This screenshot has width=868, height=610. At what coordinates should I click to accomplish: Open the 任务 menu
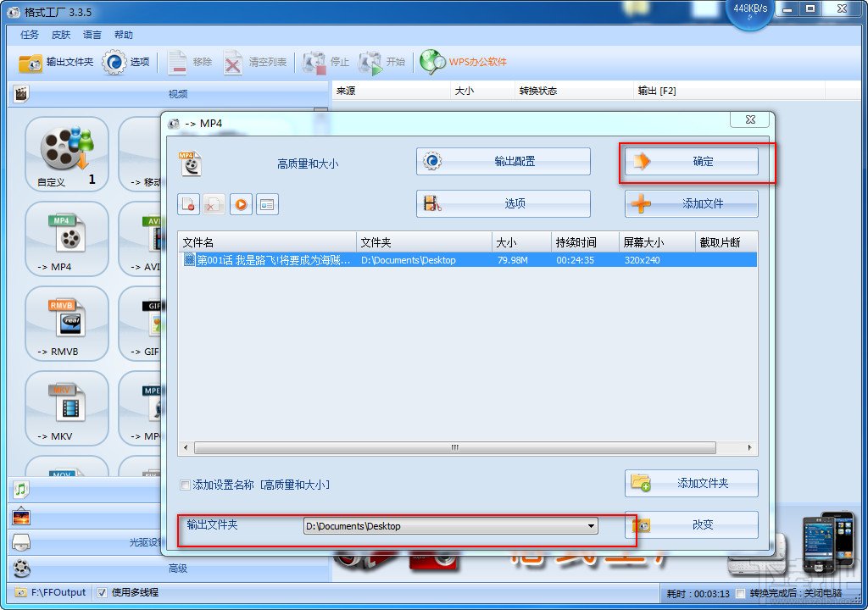tap(28, 34)
